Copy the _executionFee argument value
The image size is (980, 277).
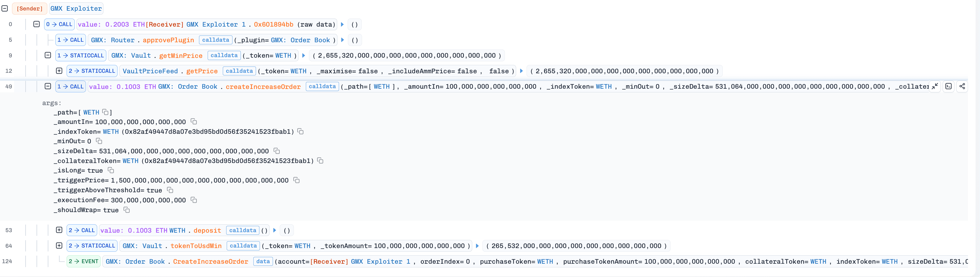tap(194, 200)
